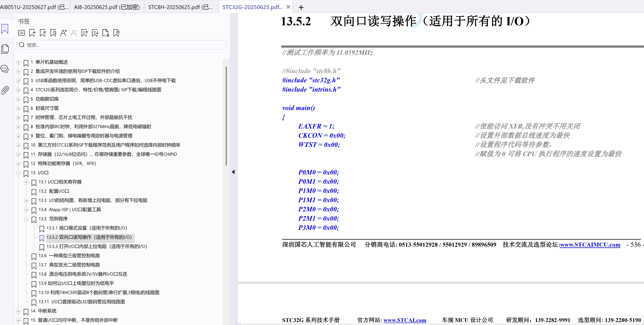Image resolution: width=644 pixels, height=325 pixels.
Task: Open the www.STCAIMCU.com forum link
Action: point(590,245)
